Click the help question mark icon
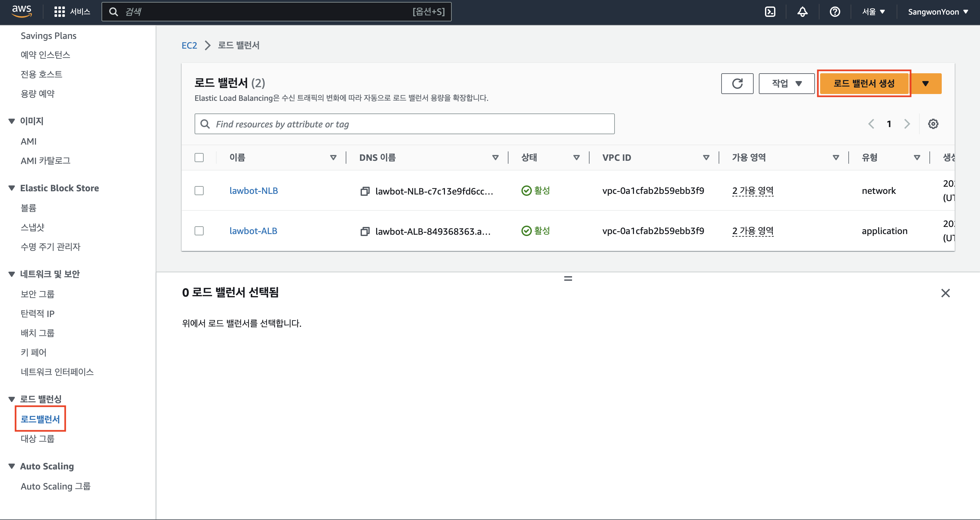This screenshot has width=980, height=520. point(835,12)
